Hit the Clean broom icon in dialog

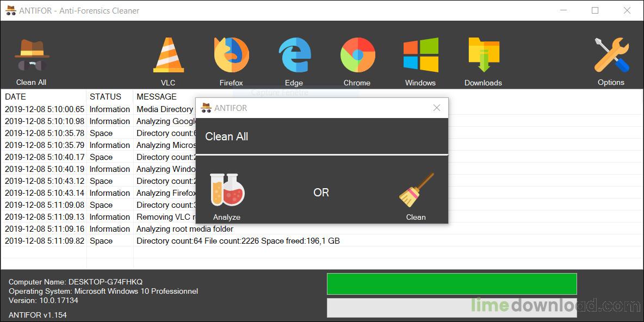(x=416, y=191)
